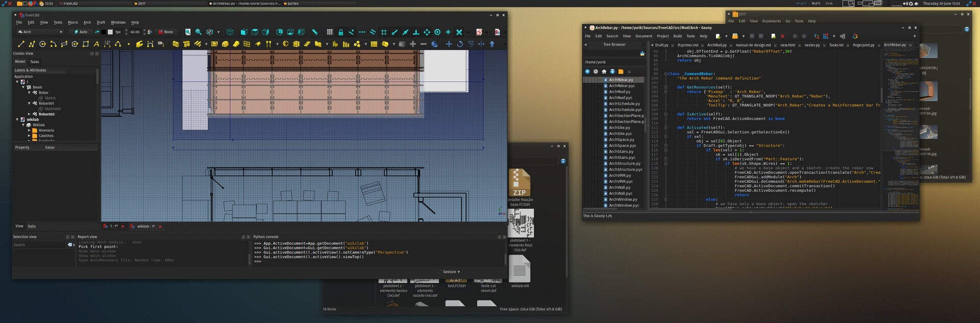This screenshot has height=323, width=980.
Task: Select the Draft Dimension tool in FreeCAD
Action: (x=107, y=44)
